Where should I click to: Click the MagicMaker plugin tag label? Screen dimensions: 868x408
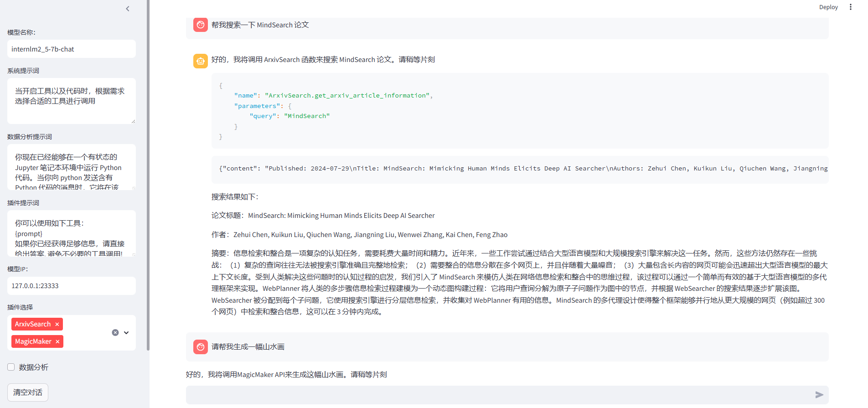pyautogui.click(x=33, y=341)
